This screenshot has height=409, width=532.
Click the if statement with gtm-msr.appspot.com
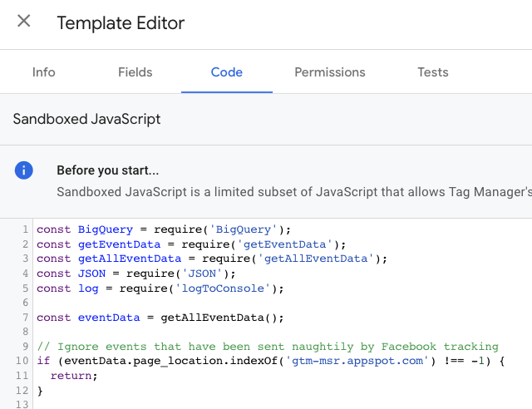tap(271, 361)
